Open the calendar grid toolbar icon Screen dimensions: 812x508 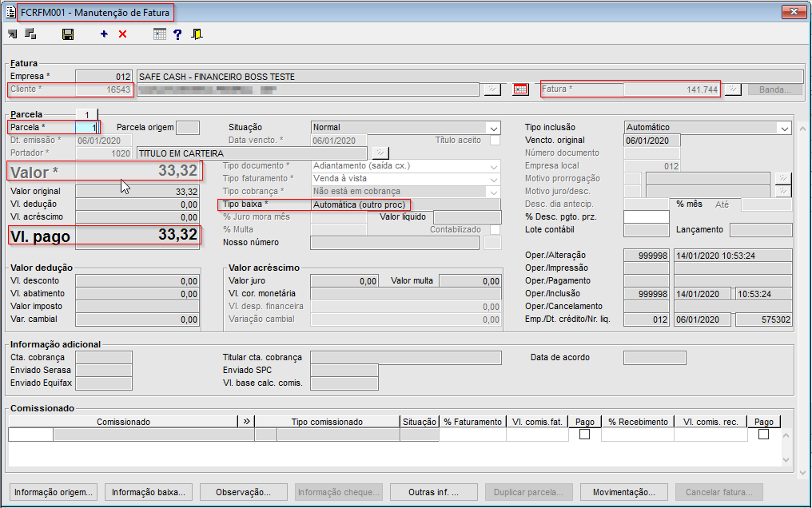(160, 34)
